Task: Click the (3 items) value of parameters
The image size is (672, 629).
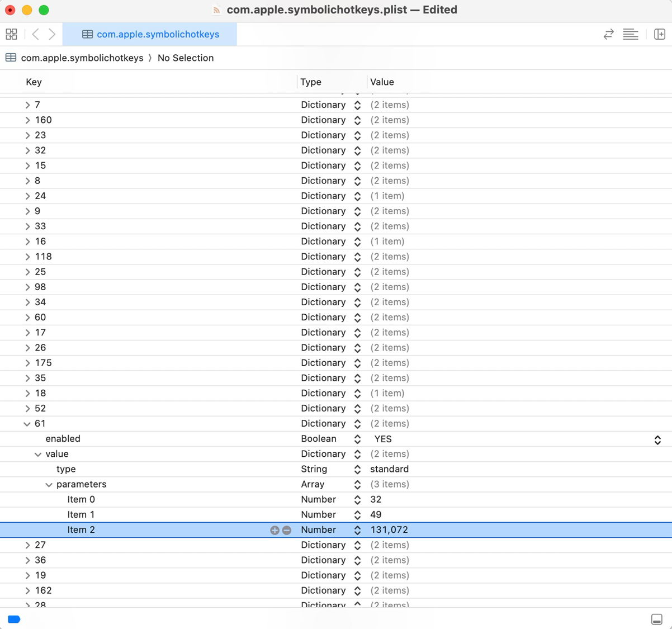Action: pyautogui.click(x=390, y=484)
